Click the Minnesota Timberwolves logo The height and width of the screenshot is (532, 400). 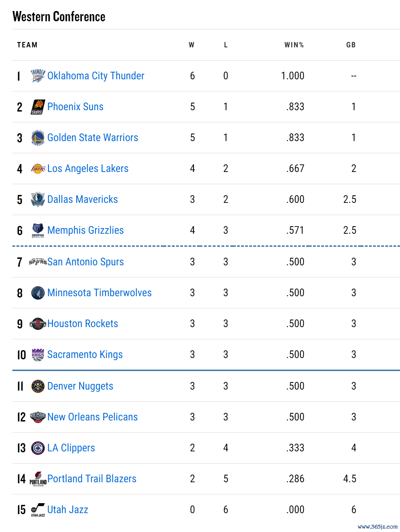coord(38,293)
